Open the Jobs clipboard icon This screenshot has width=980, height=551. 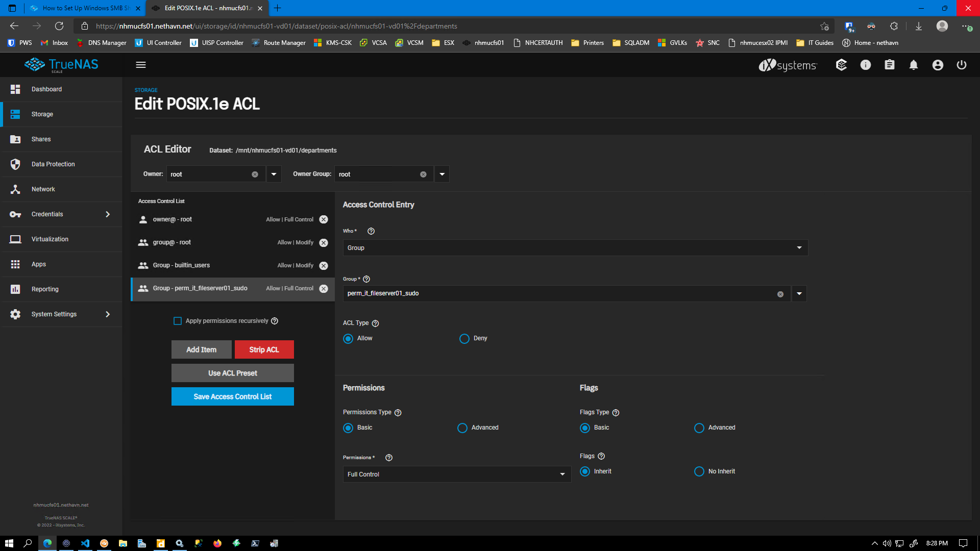click(890, 65)
